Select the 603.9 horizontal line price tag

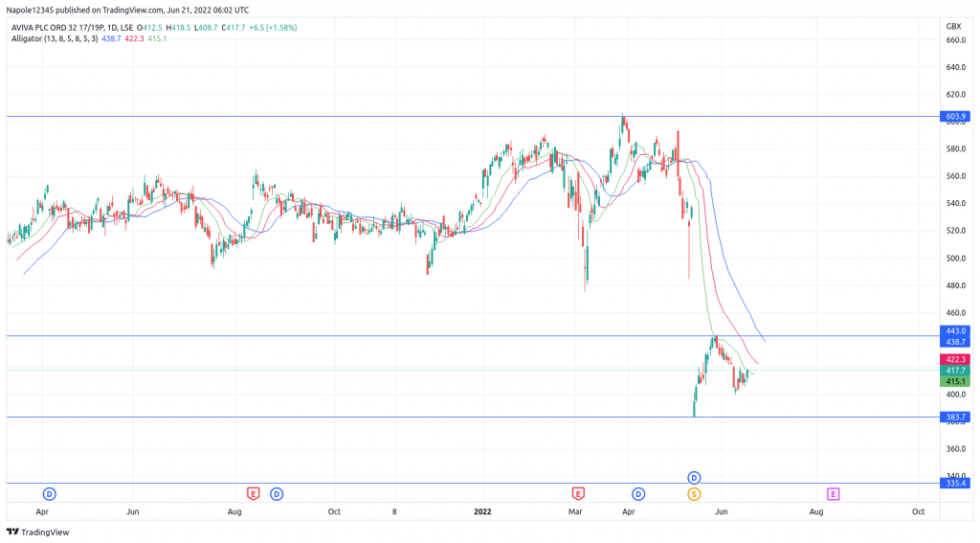coord(956,117)
